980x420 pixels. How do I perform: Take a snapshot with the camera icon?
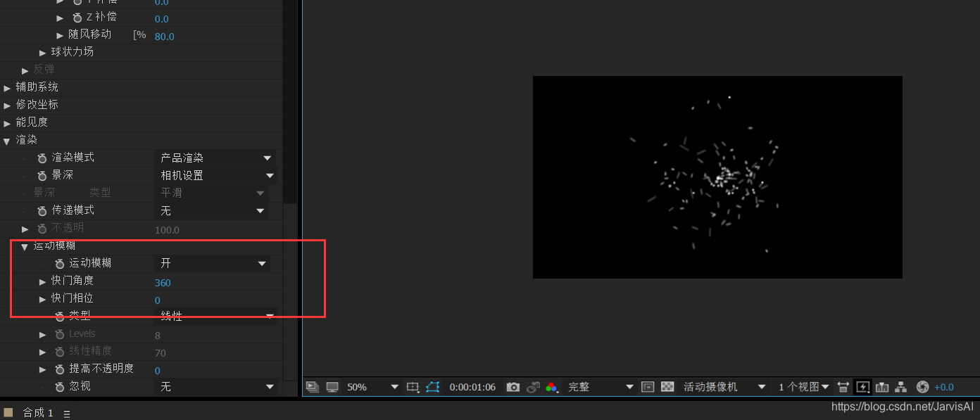click(513, 387)
